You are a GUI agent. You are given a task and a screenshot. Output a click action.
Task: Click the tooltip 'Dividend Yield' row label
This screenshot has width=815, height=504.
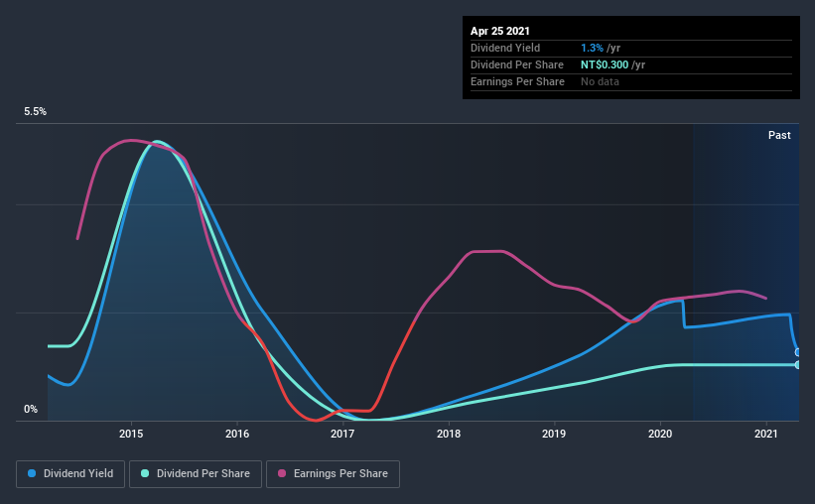point(505,48)
